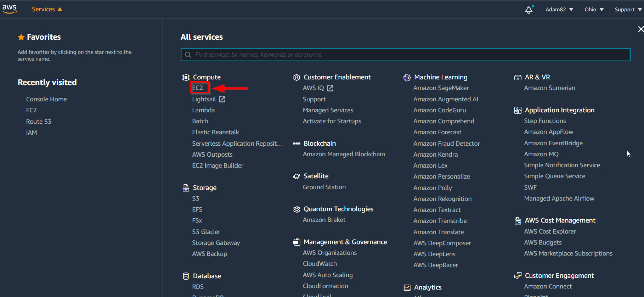Click the Lightsail external link icon
The height and width of the screenshot is (297, 644).
222,99
